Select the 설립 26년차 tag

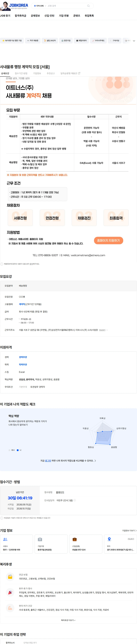(x=50, y=40)
